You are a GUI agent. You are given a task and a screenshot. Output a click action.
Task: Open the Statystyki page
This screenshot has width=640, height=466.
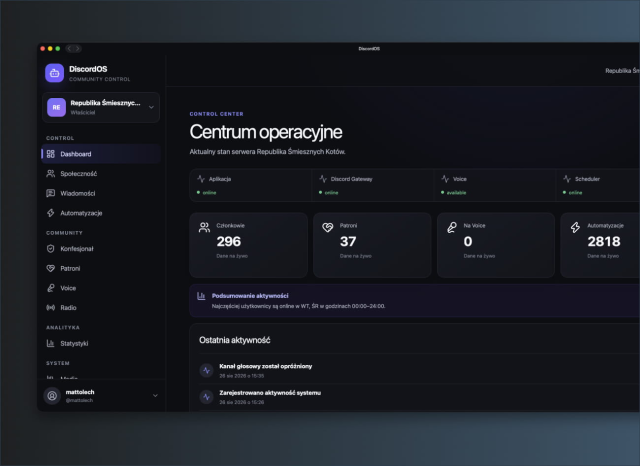coord(101,343)
